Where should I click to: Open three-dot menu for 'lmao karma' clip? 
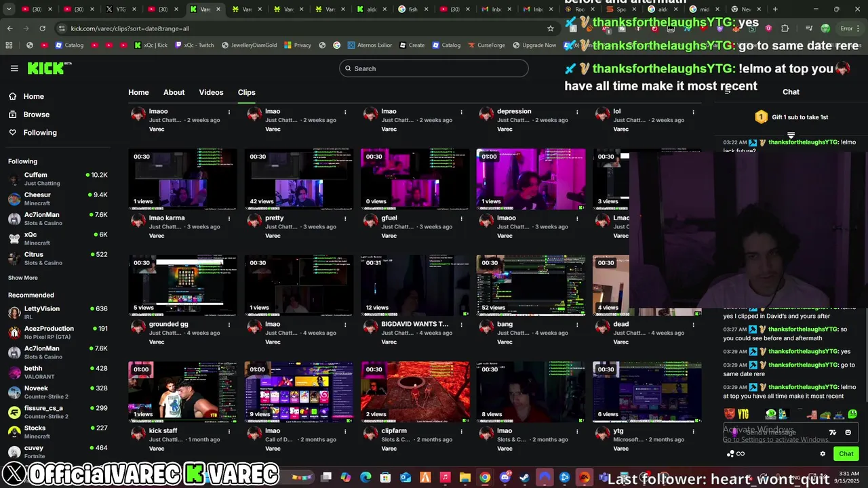click(229, 218)
